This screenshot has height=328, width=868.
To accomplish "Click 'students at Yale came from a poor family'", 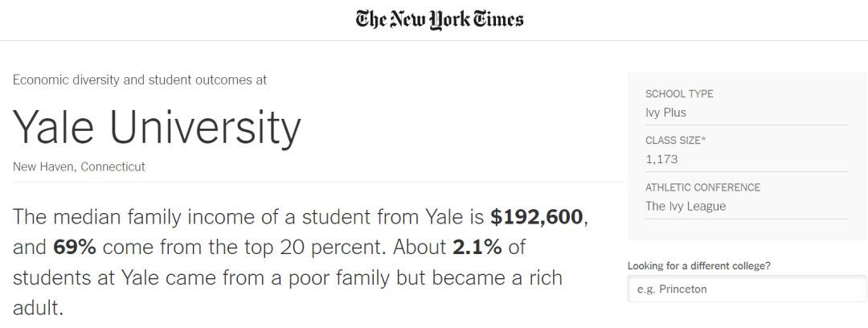I will pyautogui.click(x=218, y=278).
